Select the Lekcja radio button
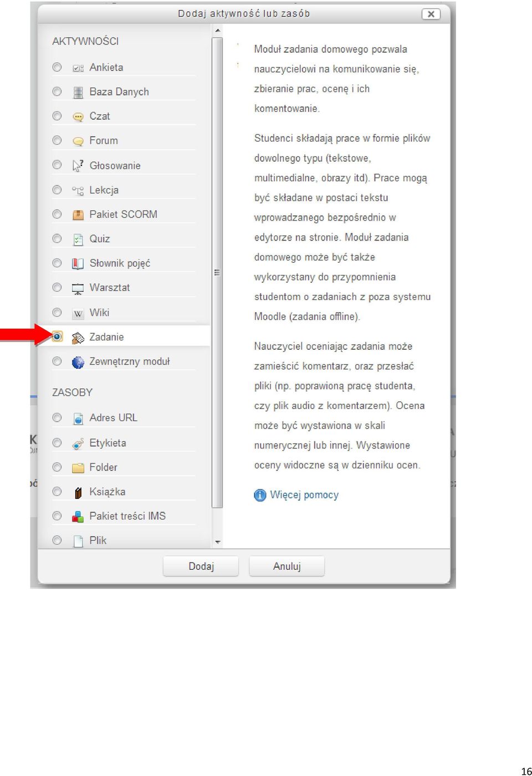The image size is (532, 776). pos(57,190)
